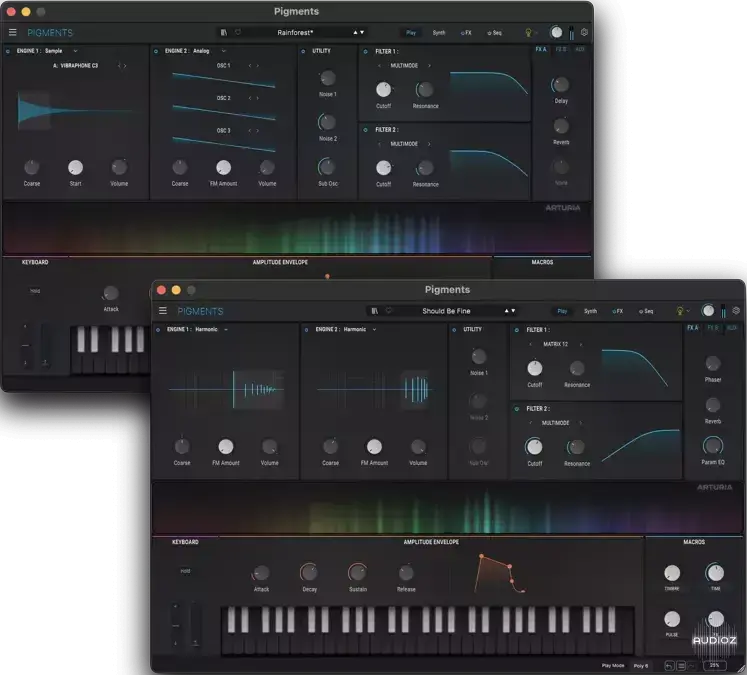
Task: Switch to Synth tab in front window
Action: click(590, 311)
